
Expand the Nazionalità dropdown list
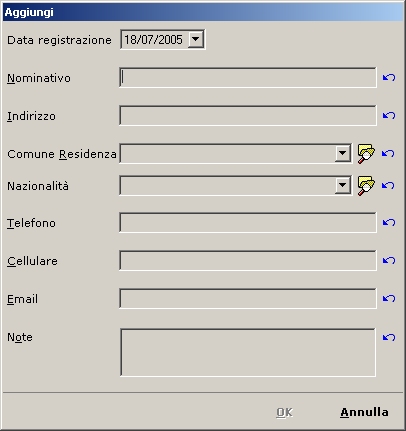342,186
